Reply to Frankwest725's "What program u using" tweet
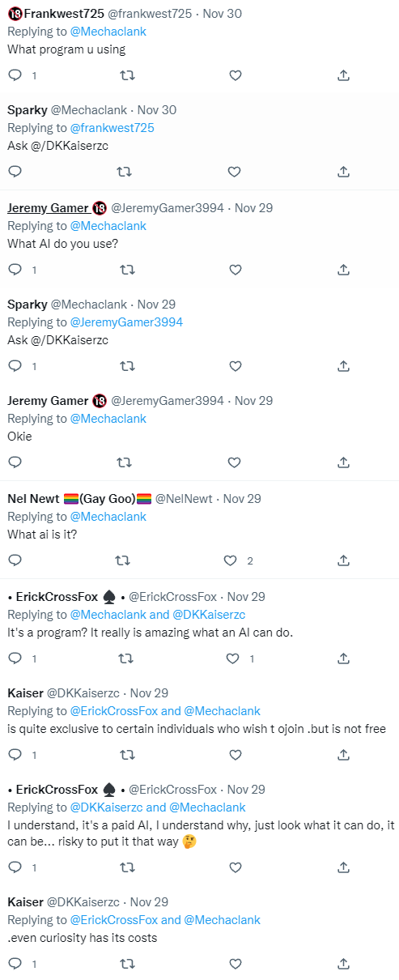 (15, 75)
